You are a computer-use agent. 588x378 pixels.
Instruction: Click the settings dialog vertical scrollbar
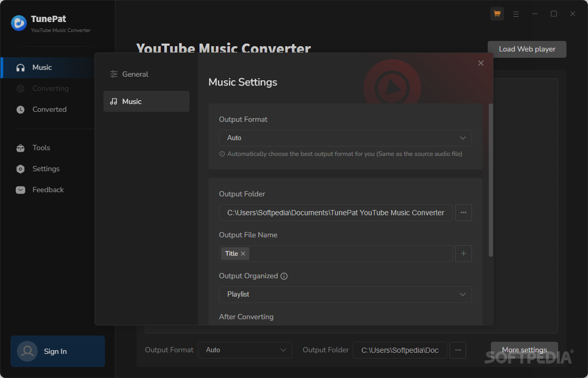[x=490, y=180]
